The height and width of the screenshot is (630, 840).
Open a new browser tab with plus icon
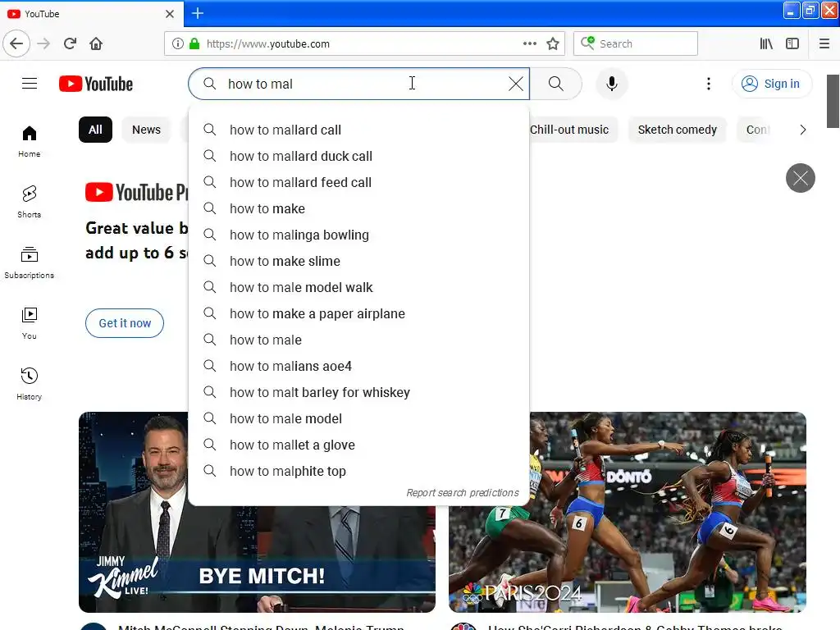pyautogui.click(x=198, y=13)
